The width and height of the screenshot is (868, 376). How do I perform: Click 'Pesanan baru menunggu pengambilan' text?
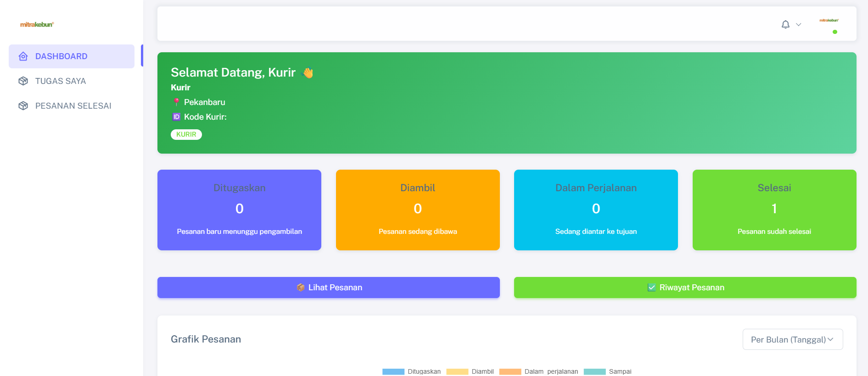coord(240,232)
